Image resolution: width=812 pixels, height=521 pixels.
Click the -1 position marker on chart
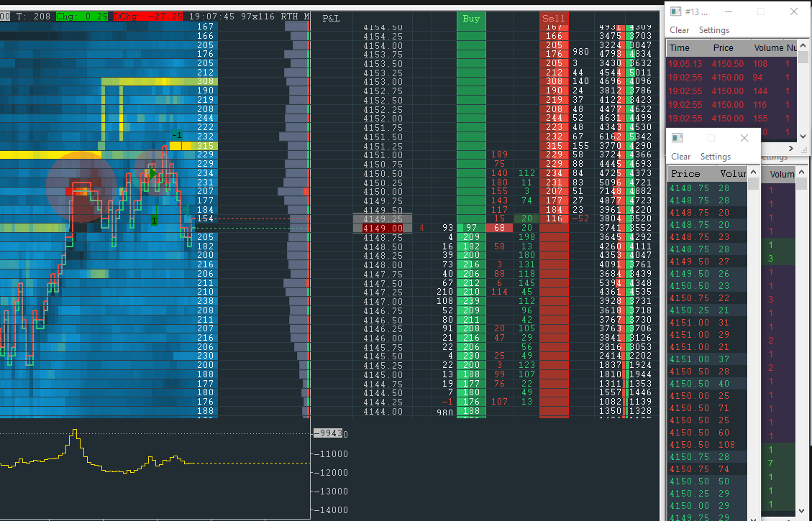177,135
